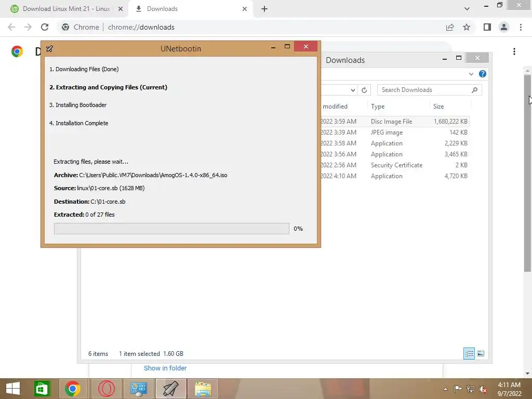Select the Downloads Chrome tab
532x399 pixels.
tap(162, 9)
